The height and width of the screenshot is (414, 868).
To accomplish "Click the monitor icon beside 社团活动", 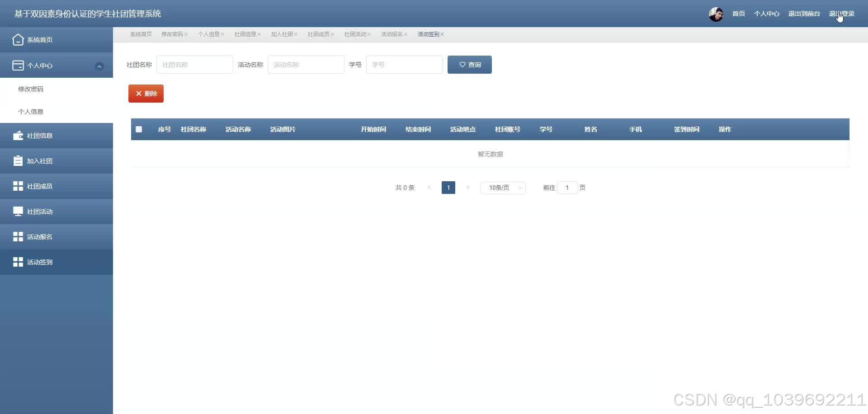I will pyautogui.click(x=18, y=212).
